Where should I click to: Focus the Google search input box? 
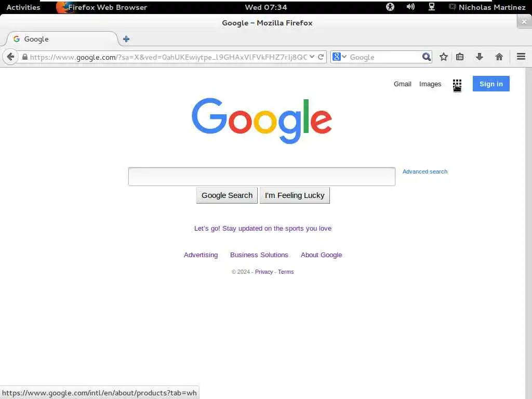pyautogui.click(x=262, y=177)
